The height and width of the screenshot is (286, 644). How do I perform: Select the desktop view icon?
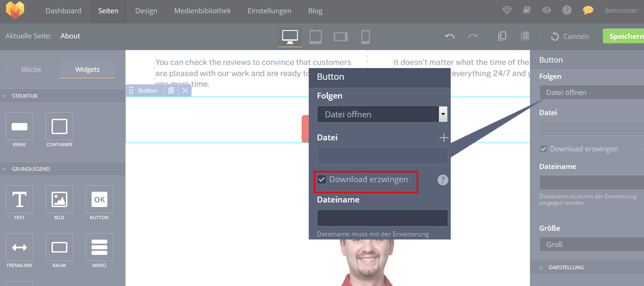(x=290, y=36)
